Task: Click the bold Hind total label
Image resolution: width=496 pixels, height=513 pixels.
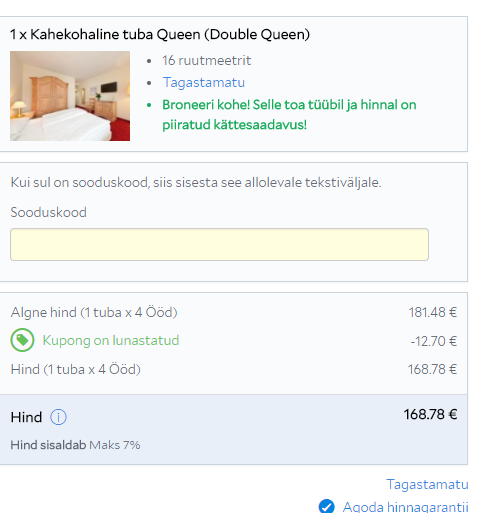Action: click(x=26, y=417)
